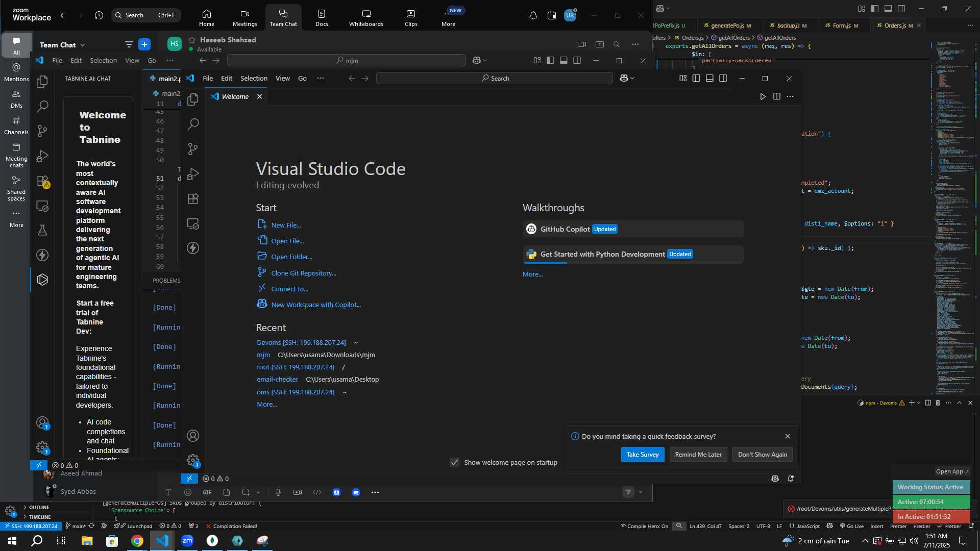Image resolution: width=980 pixels, height=551 pixels.
Task: Open Run and Debug in front VS Code activity bar
Action: coord(193,174)
